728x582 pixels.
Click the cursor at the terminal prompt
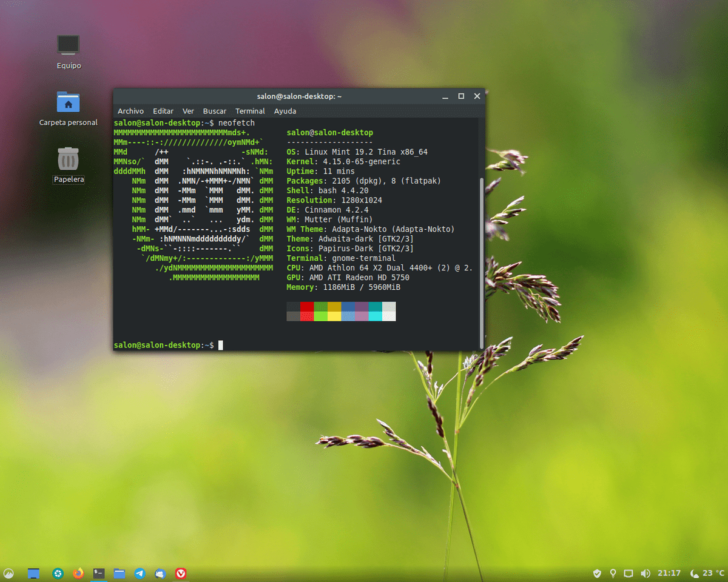pyautogui.click(x=221, y=345)
